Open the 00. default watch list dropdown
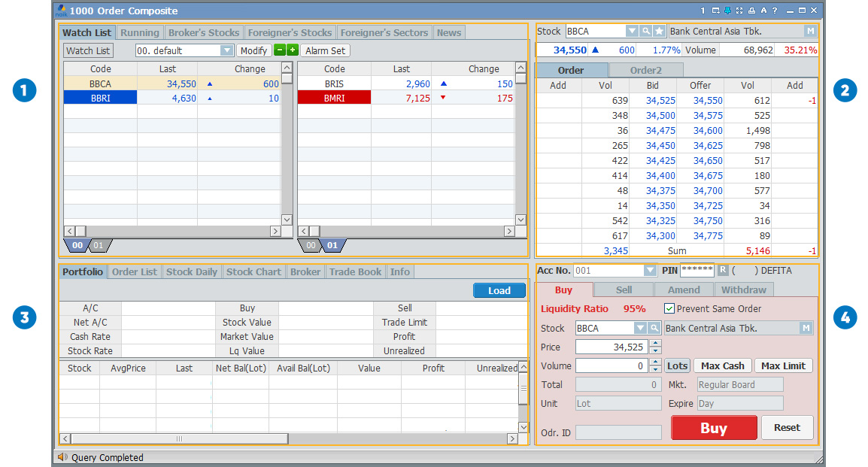 [226, 50]
